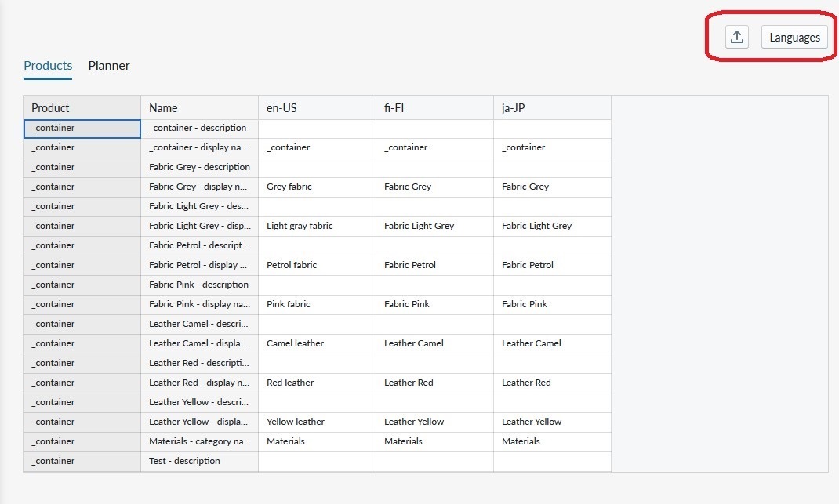This screenshot has width=839, height=504.
Task: Select the fi-FI column header
Action: (x=435, y=107)
